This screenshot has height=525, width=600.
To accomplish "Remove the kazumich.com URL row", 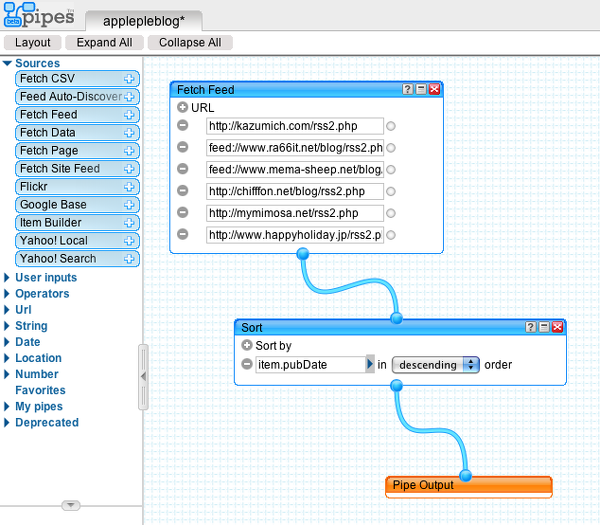I will pyautogui.click(x=183, y=125).
